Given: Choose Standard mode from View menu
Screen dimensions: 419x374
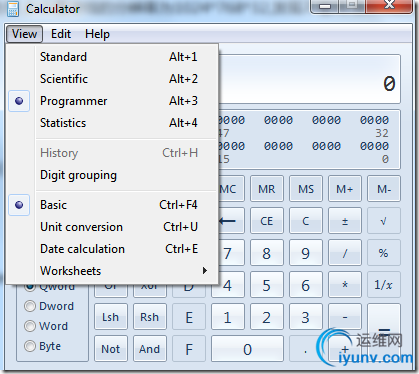Looking at the screenshot, I should point(112,57).
